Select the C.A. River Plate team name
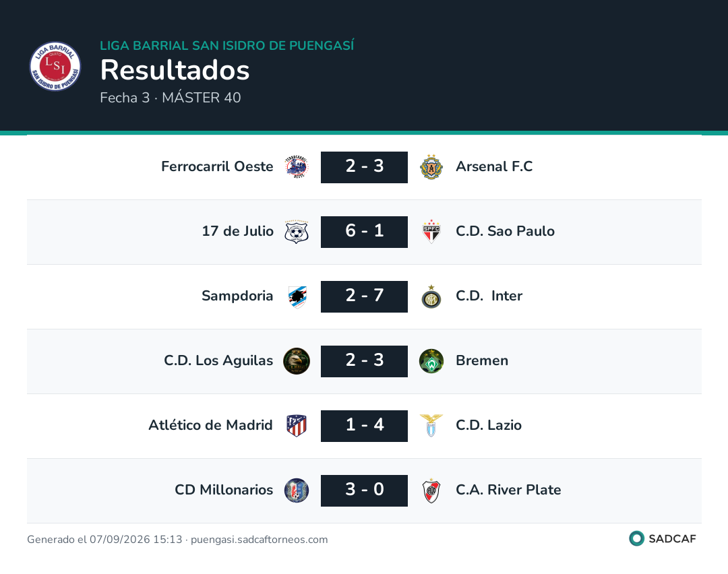Viewport: 728px width, 574px height. click(508, 490)
